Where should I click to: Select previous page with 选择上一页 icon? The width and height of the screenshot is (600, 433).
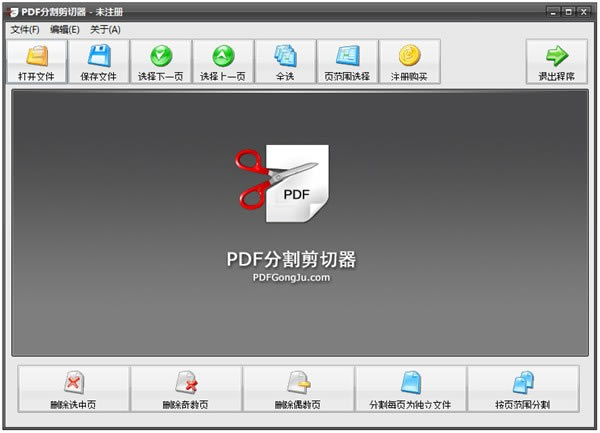223,56
